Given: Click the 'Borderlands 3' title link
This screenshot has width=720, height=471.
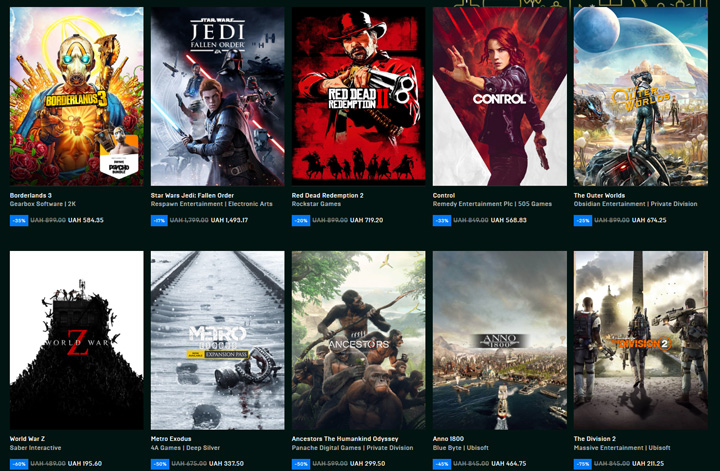Looking at the screenshot, I should click(31, 195).
